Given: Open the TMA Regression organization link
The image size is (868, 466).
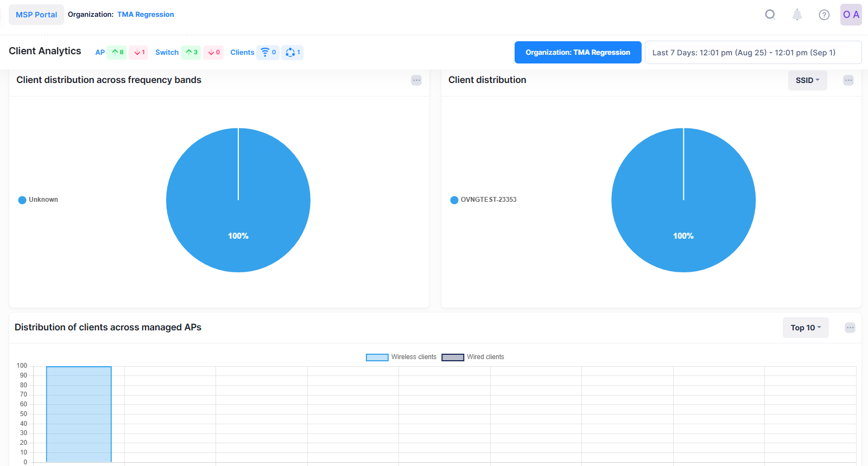Looking at the screenshot, I should pos(145,15).
